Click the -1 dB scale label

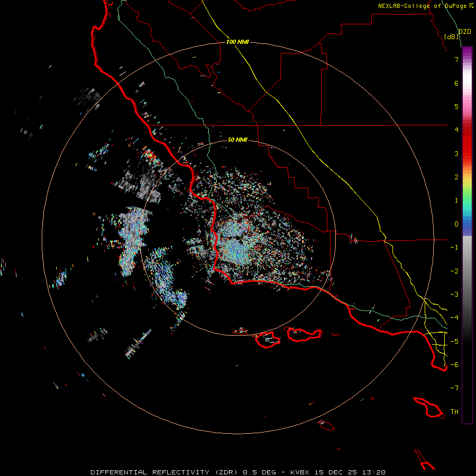click(x=454, y=248)
